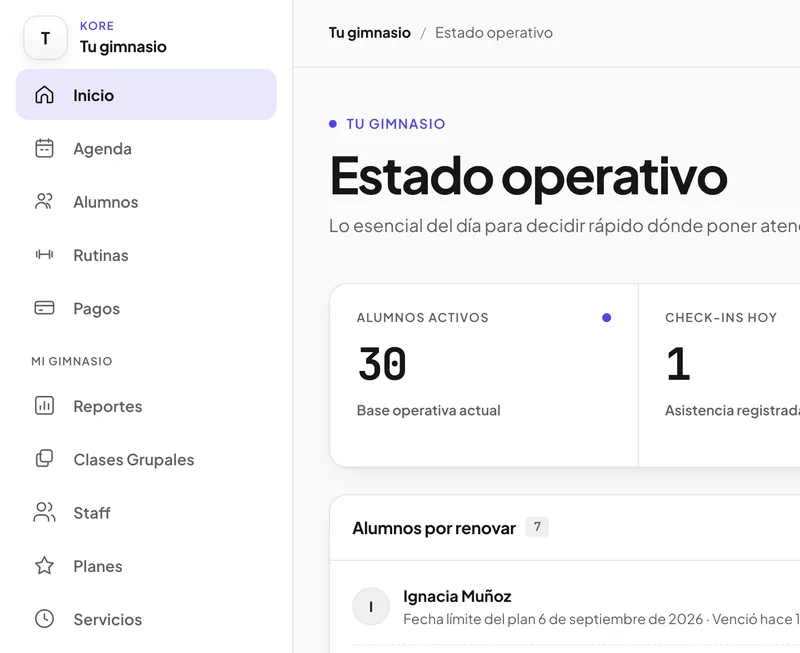This screenshot has width=800, height=653.
Task: Open Reportes in the sidebar
Action: click(x=146, y=406)
